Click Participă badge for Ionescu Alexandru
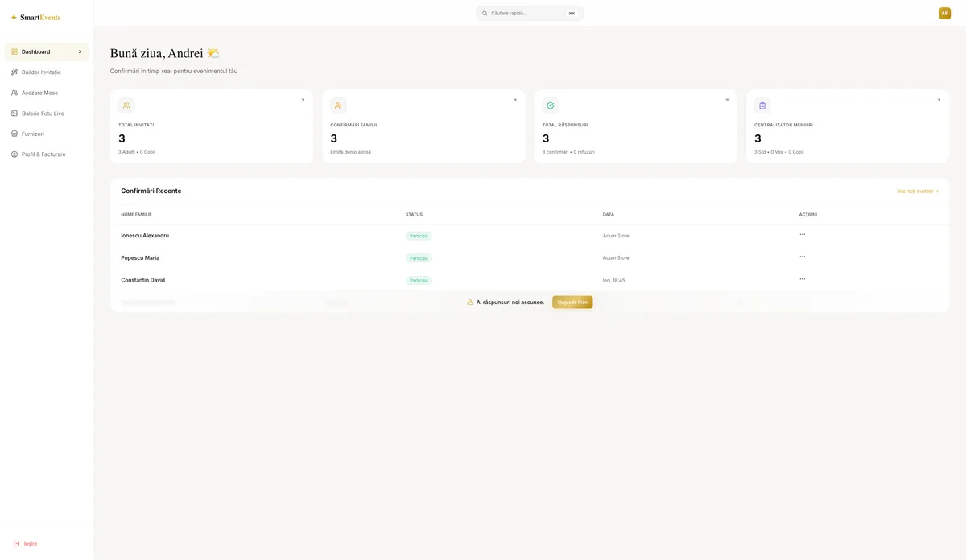 (419, 236)
